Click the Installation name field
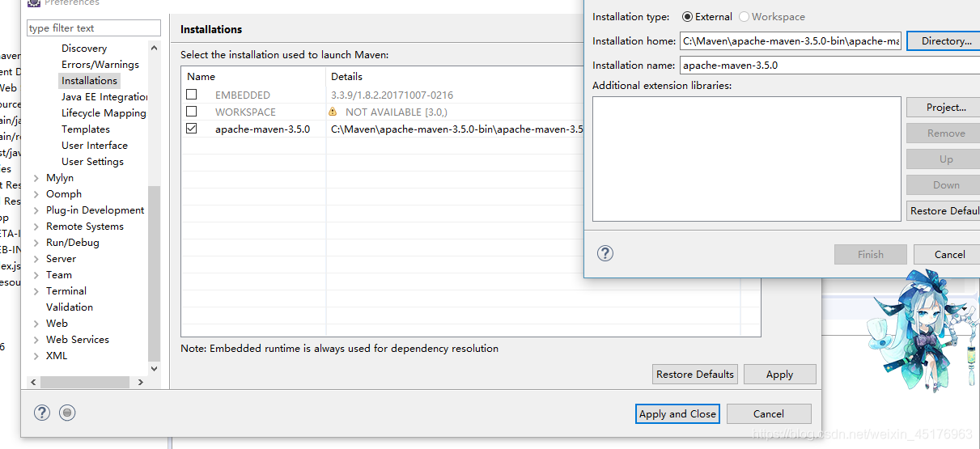 (x=829, y=66)
